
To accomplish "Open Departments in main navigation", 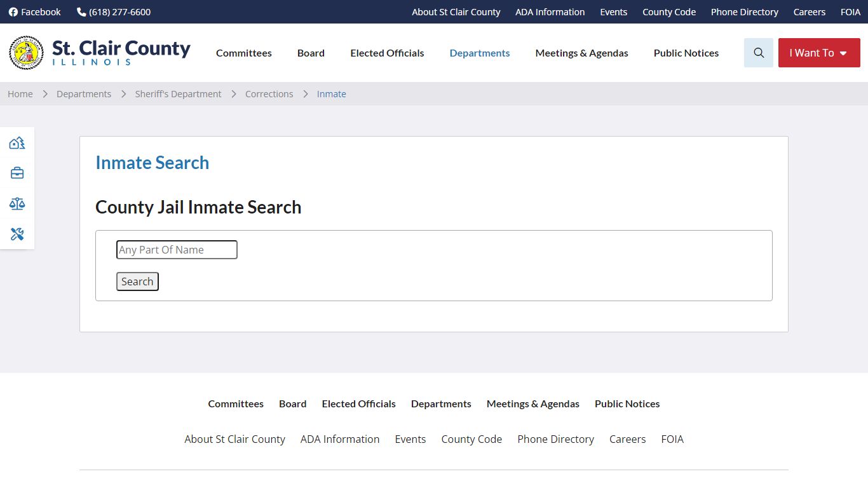I will pyautogui.click(x=480, y=53).
